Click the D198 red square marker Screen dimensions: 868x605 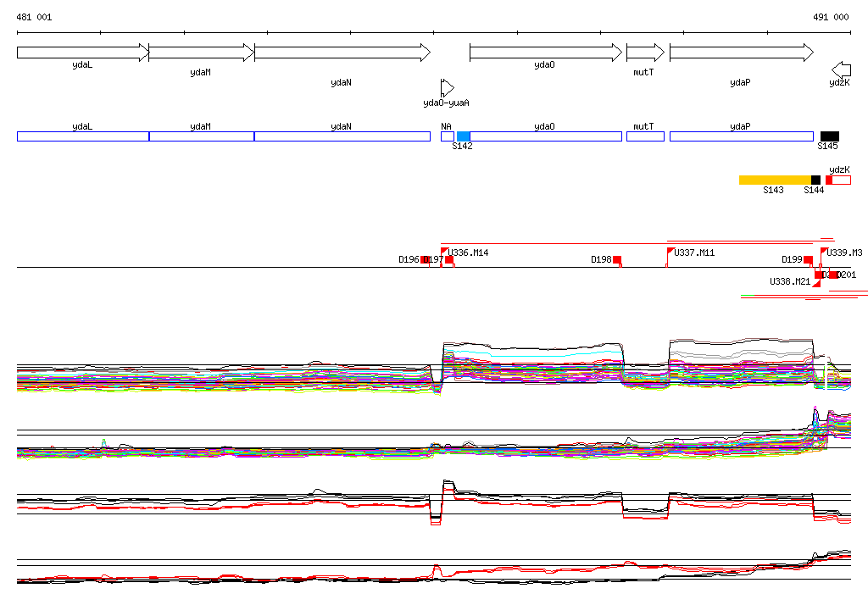click(x=617, y=259)
